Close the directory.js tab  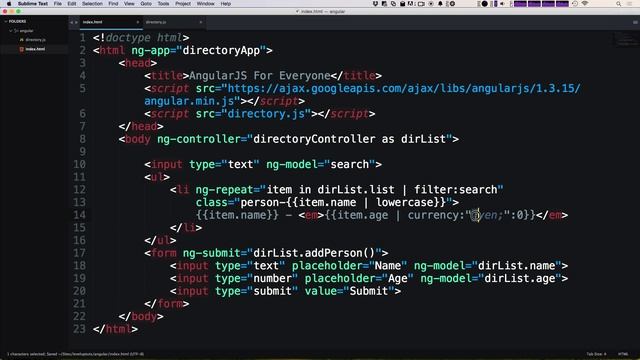(x=201, y=22)
